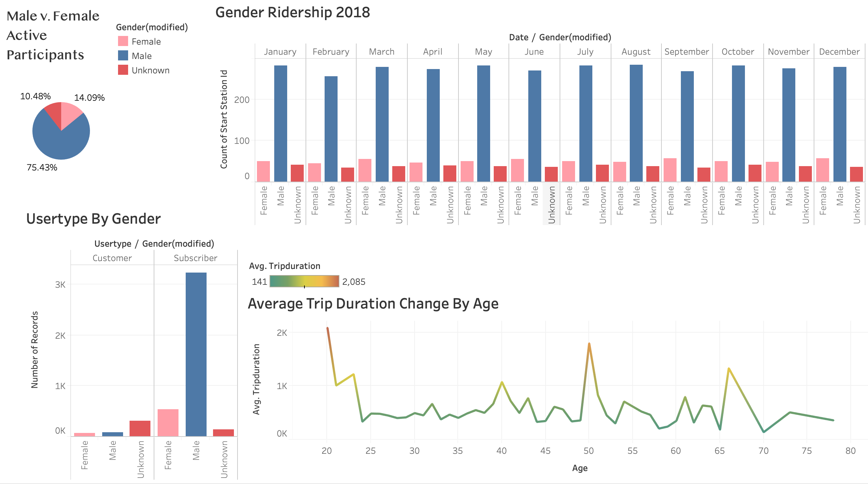Select the Male bar for July
The width and height of the screenshot is (868, 484).
[585, 122]
